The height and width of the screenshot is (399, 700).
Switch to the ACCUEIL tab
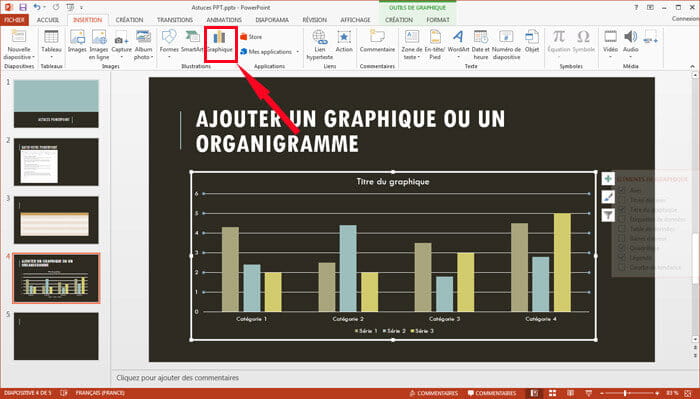coord(48,20)
